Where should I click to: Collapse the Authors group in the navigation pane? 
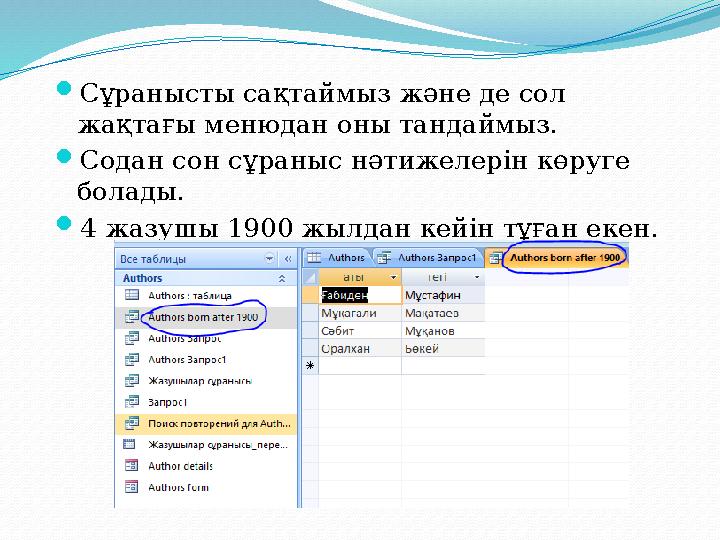click(281, 278)
